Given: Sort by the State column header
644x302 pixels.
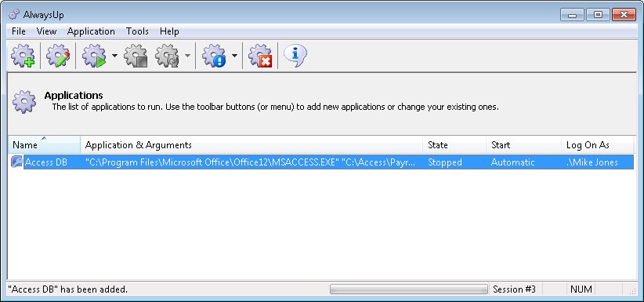Looking at the screenshot, I should point(454,145).
